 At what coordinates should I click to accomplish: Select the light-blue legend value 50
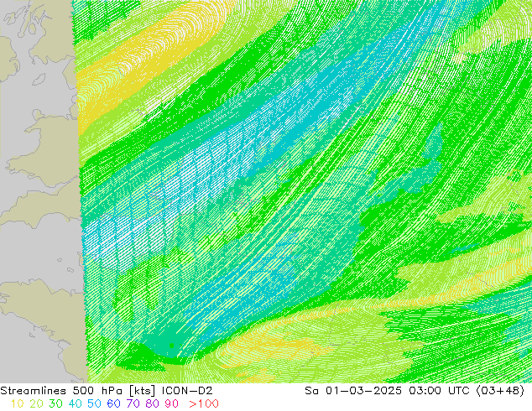94,403
